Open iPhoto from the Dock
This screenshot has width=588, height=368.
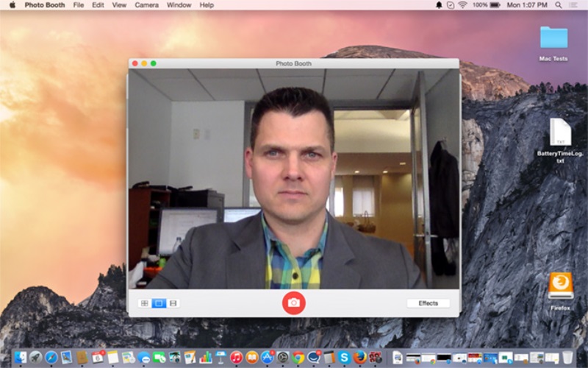click(175, 357)
